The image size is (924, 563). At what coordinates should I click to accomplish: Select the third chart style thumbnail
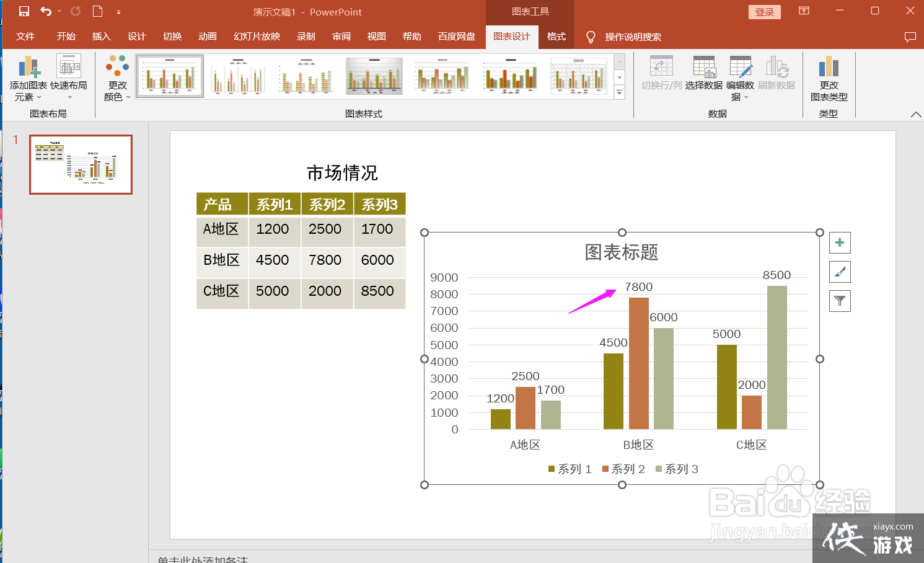[x=306, y=76]
